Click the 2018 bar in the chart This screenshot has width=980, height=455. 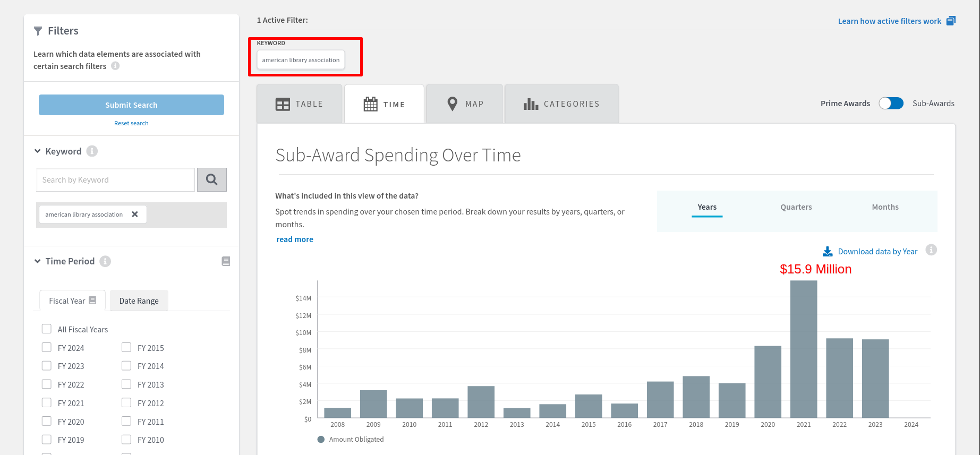(696, 397)
